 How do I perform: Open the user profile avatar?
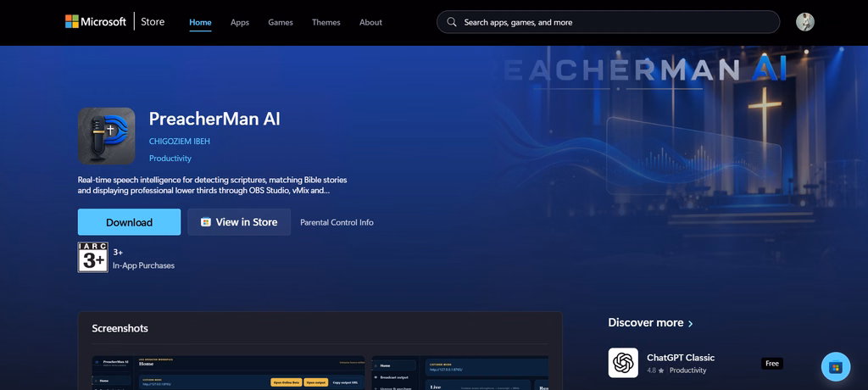tap(805, 22)
